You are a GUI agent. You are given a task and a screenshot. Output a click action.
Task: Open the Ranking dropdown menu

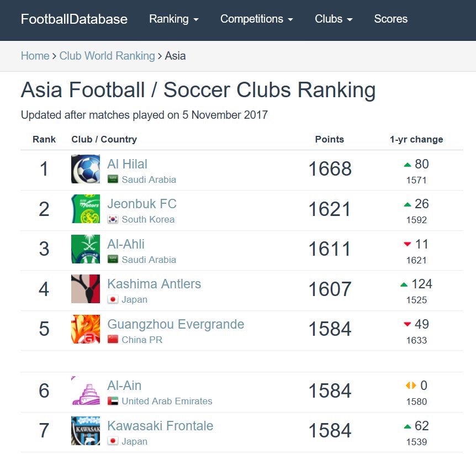pos(173,19)
